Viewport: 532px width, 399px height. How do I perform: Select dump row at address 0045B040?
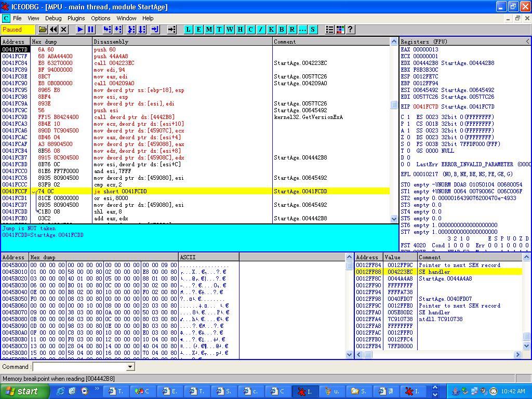[120, 292]
